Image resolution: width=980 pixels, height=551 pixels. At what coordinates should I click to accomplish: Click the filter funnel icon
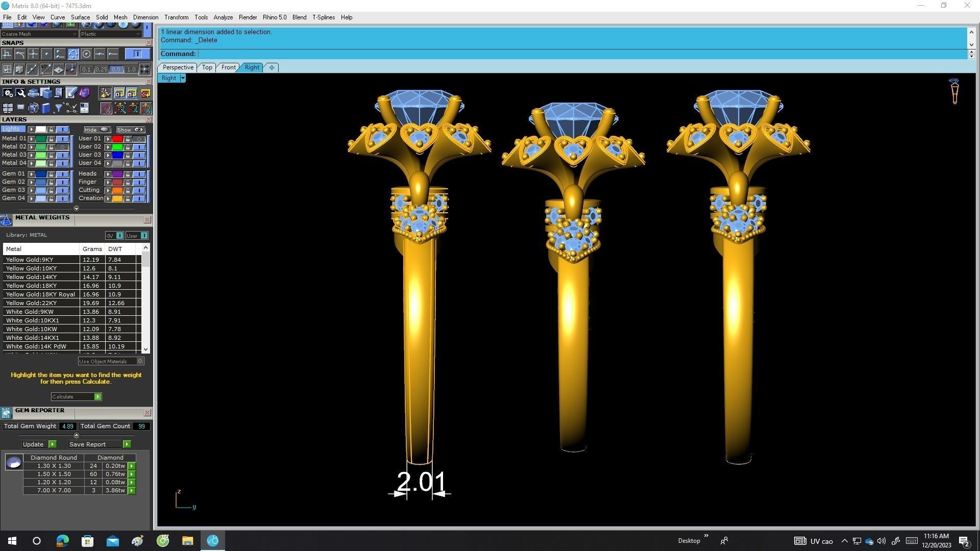pos(58,108)
